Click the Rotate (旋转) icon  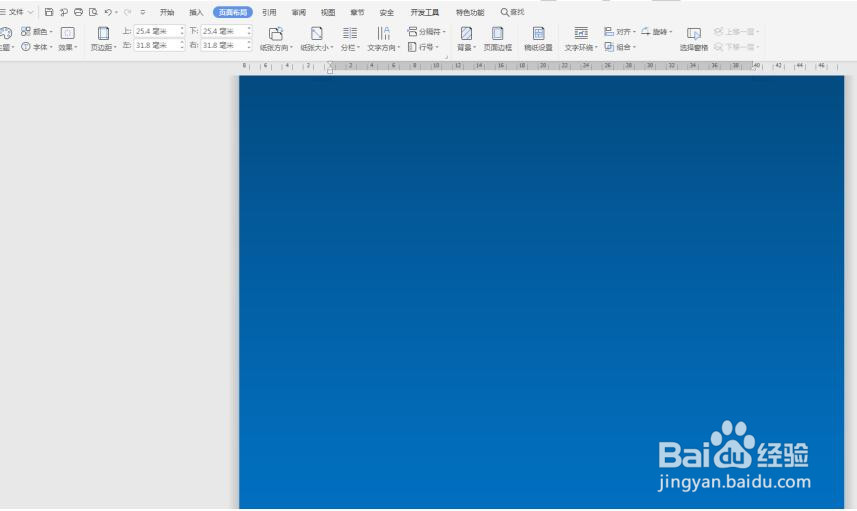click(645, 31)
